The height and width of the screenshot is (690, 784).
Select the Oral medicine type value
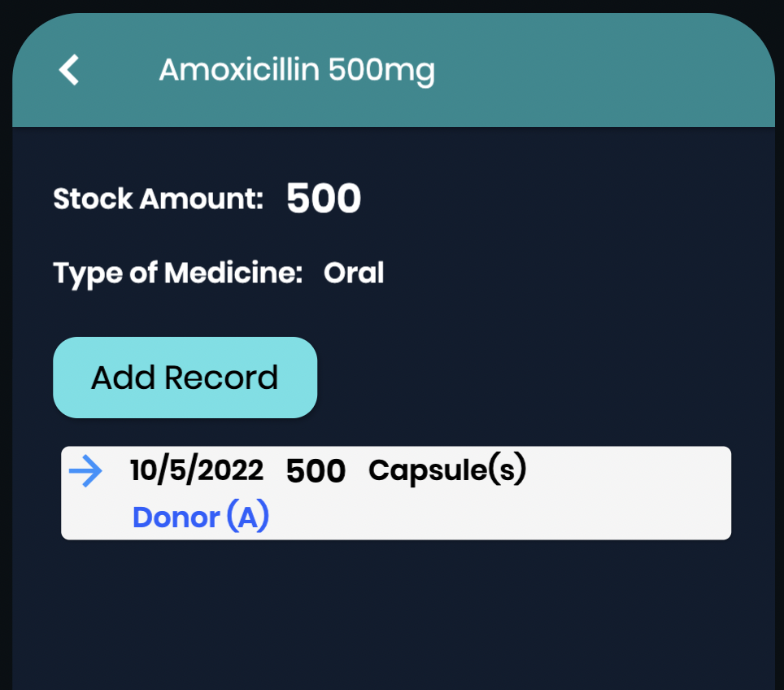coord(354,273)
